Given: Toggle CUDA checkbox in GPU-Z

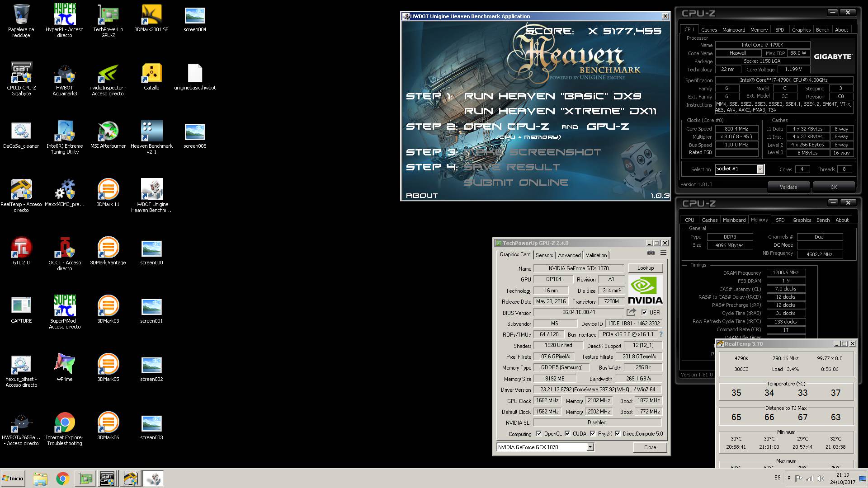Looking at the screenshot, I should coord(567,434).
